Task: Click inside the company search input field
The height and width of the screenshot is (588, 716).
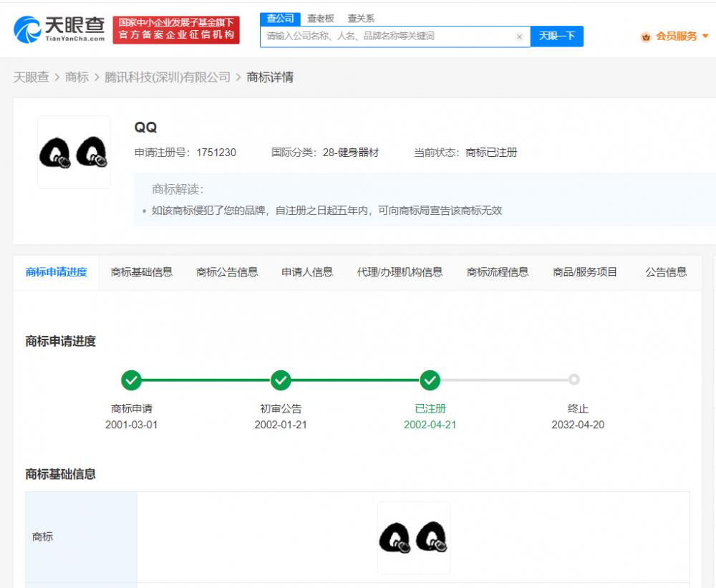Action: coord(387,36)
